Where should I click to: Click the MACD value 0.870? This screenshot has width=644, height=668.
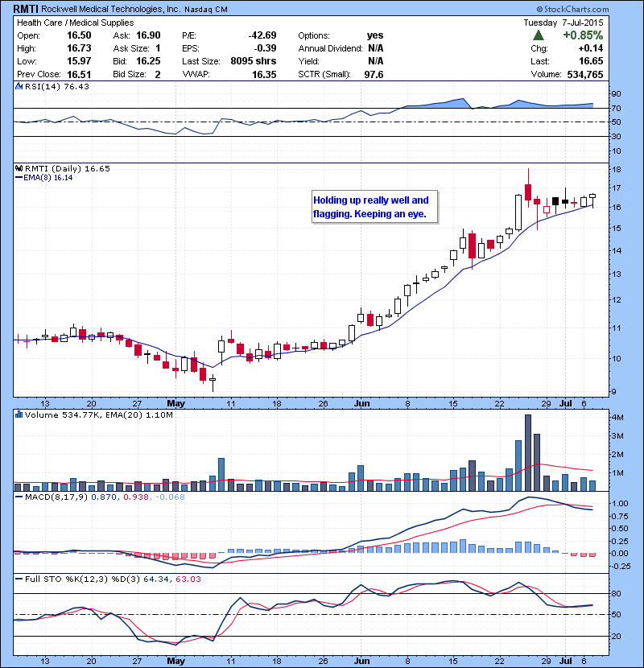tap(104, 497)
